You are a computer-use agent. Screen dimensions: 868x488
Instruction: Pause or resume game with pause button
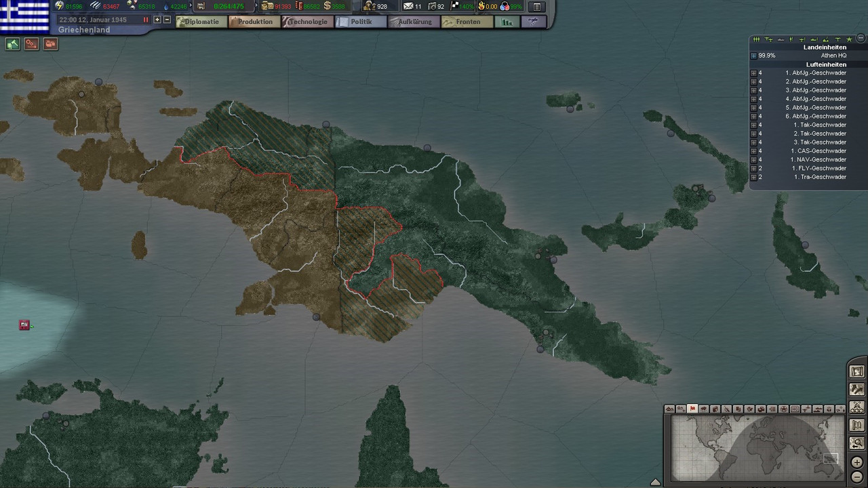coord(145,20)
